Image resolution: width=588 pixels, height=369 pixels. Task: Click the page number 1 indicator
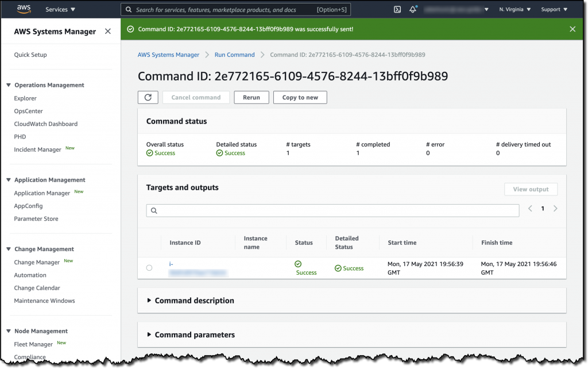542,208
